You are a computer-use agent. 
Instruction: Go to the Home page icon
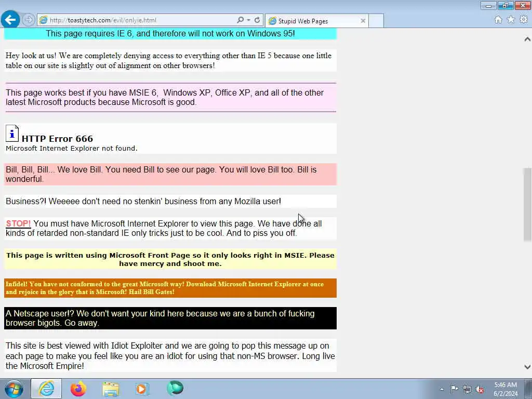click(x=498, y=20)
